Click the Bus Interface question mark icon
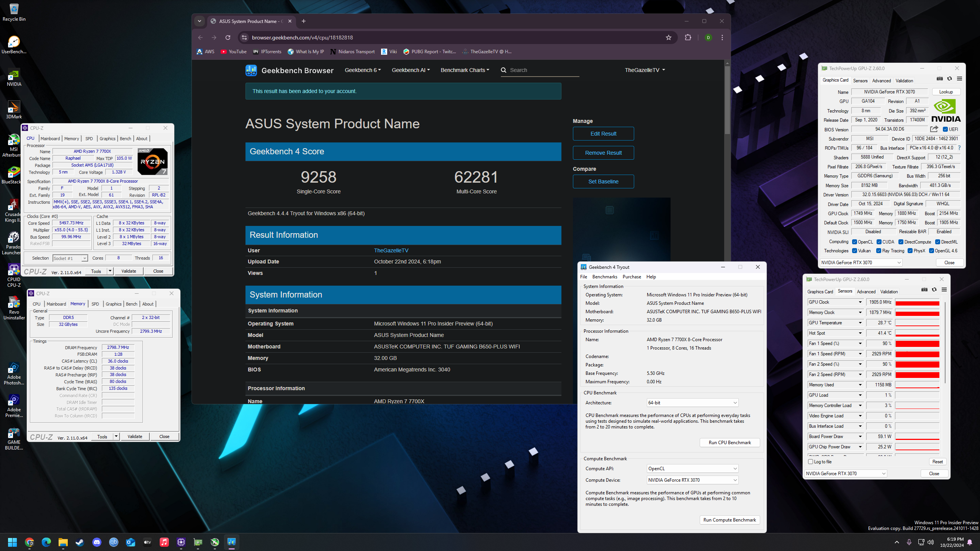Image resolution: width=980 pixels, height=551 pixels. [x=959, y=148]
